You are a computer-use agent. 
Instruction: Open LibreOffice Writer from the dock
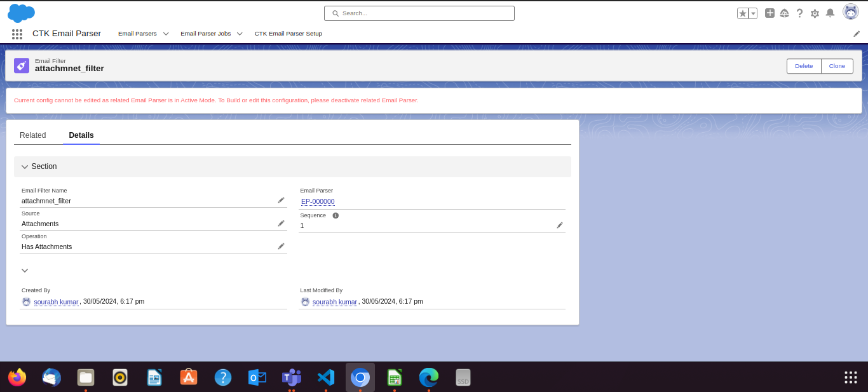(x=154, y=377)
